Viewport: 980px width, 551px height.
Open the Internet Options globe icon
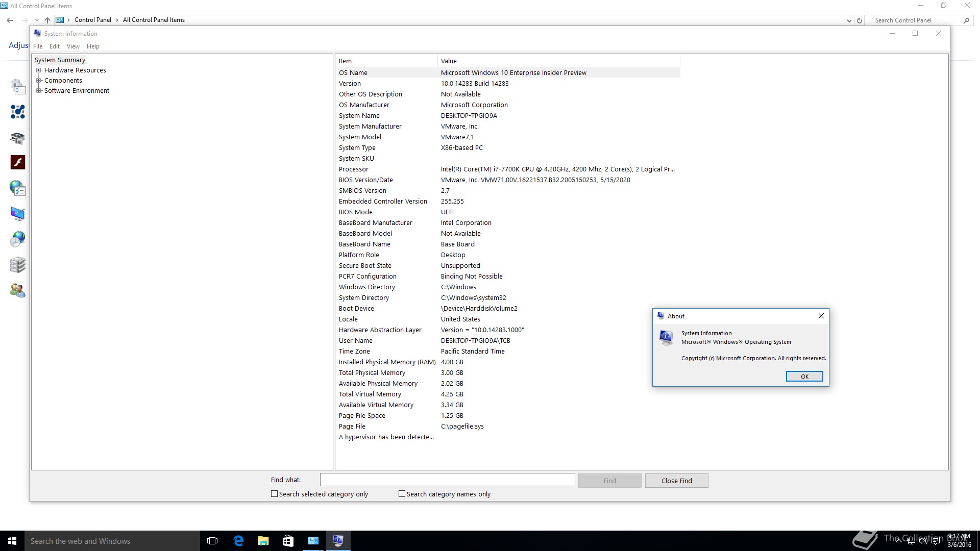[18, 188]
